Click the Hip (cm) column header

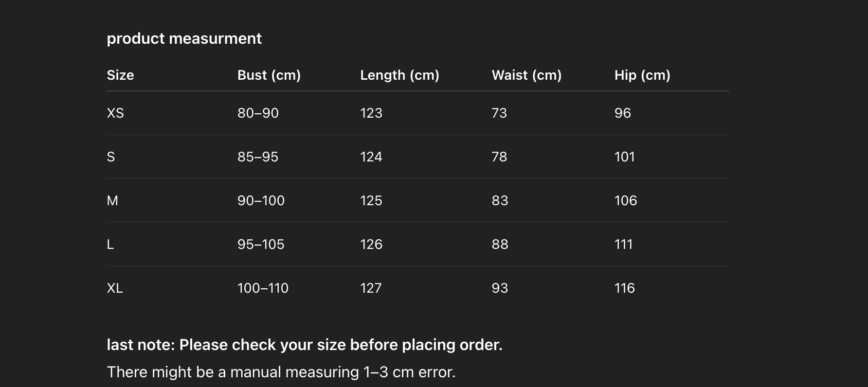tap(642, 75)
